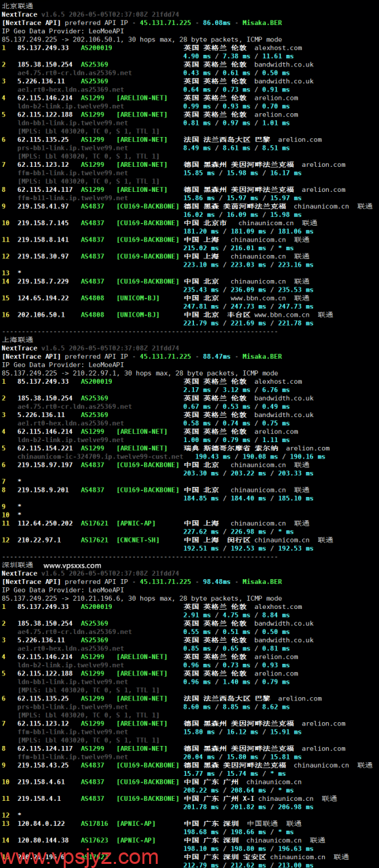This screenshot has height=868, width=379.
Task: Click the [CNCNET-SH] network label
Action: click(138, 540)
